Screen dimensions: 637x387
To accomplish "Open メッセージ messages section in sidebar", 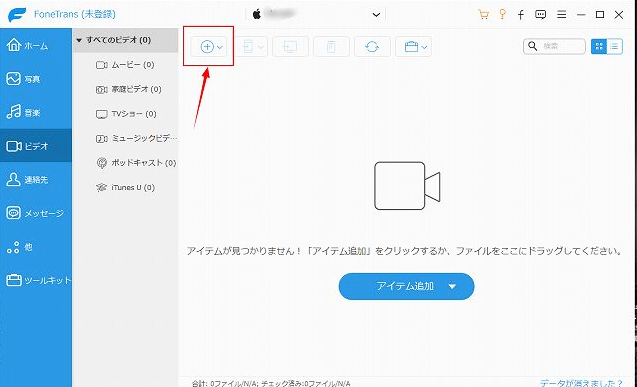I will point(36,213).
